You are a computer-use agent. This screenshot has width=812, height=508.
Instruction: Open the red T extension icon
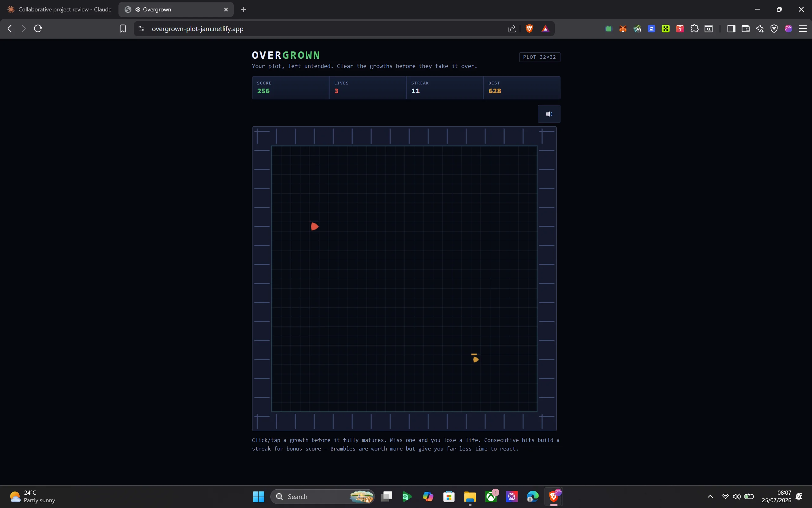click(x=680, y=29)
